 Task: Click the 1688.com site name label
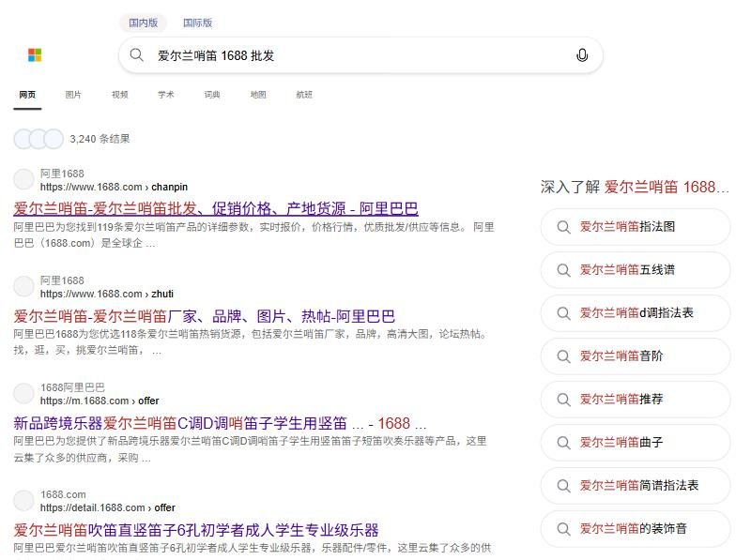63,494
